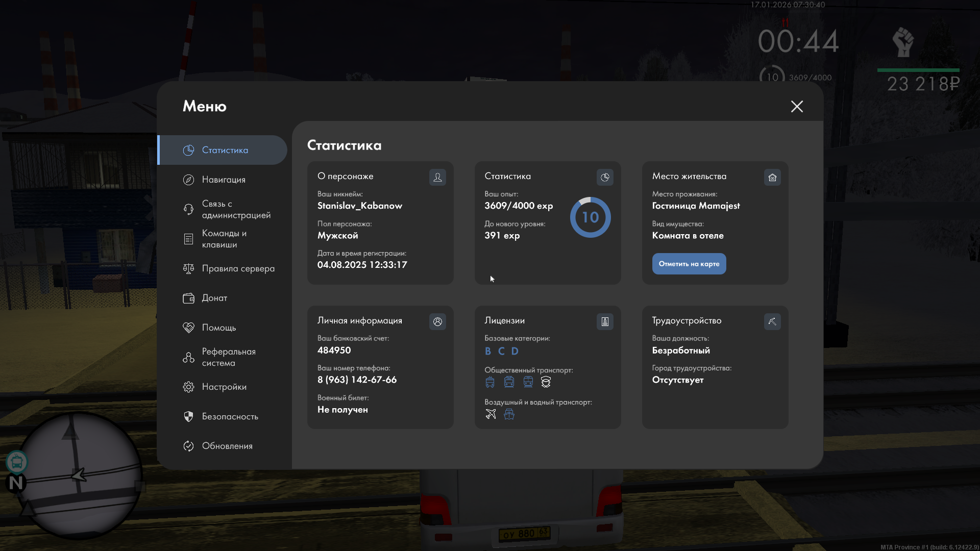Click the airplane license icon

pyautogui.click(x=491, y=414)
